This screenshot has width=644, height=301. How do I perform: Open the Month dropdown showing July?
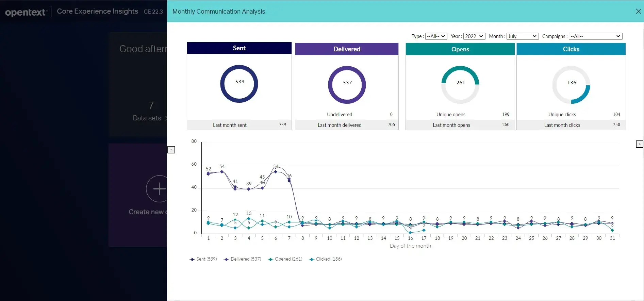522,36
